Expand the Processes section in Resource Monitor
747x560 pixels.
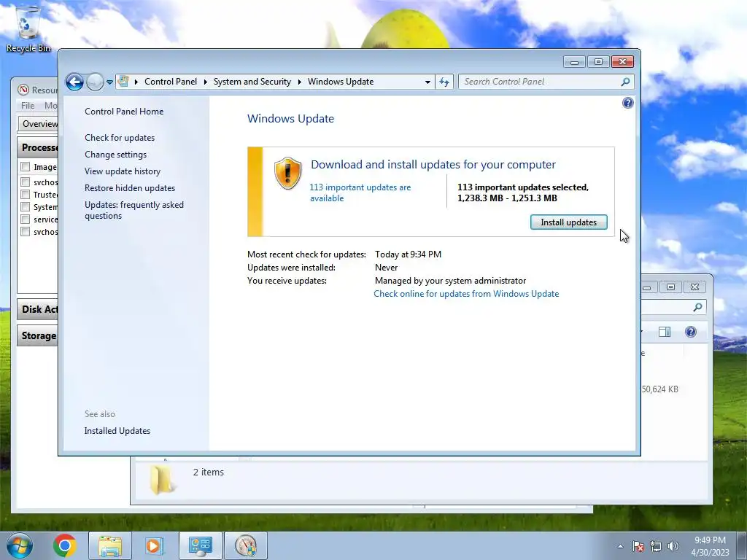click(38, 147)
